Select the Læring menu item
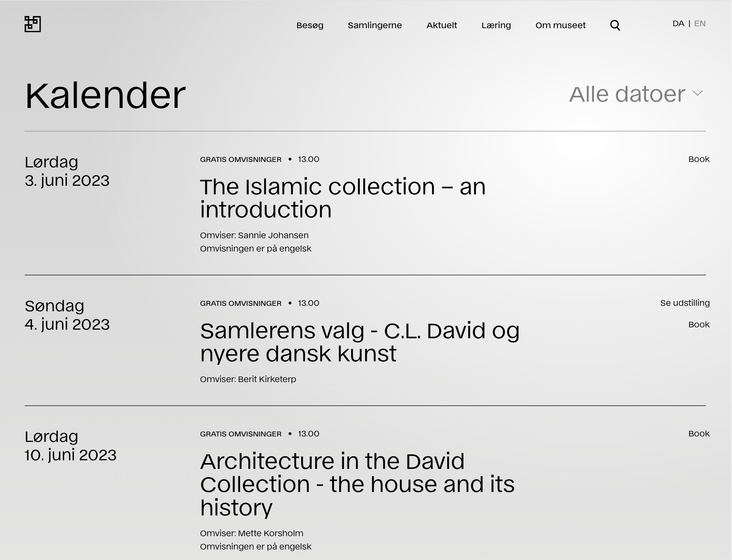This screenshot has height=560, width=732. click(496, 25)
